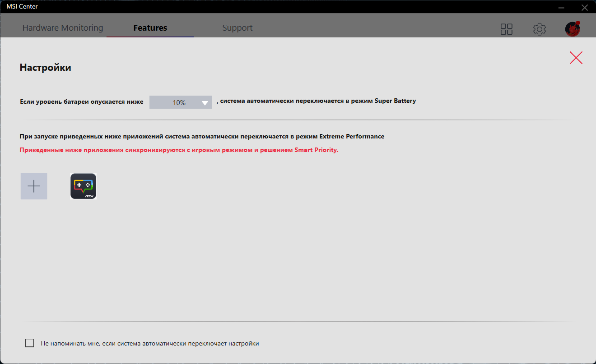Open MSI Center settings gear icon
596x364 pixels.
click(540, 29)
